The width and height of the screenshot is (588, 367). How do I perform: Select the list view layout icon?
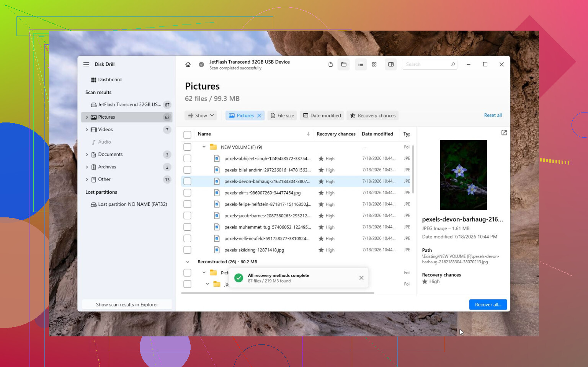click(361, 64)
